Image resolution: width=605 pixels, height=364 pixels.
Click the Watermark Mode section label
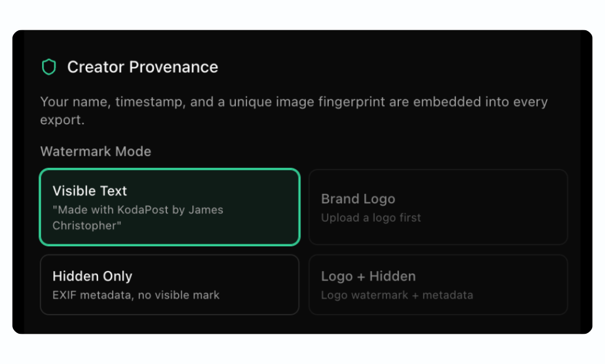[96, 151]
